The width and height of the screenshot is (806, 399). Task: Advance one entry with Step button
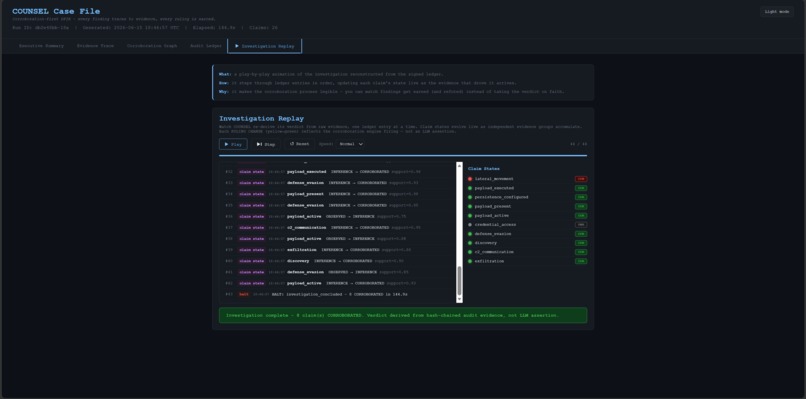click(x=266, y=144)
